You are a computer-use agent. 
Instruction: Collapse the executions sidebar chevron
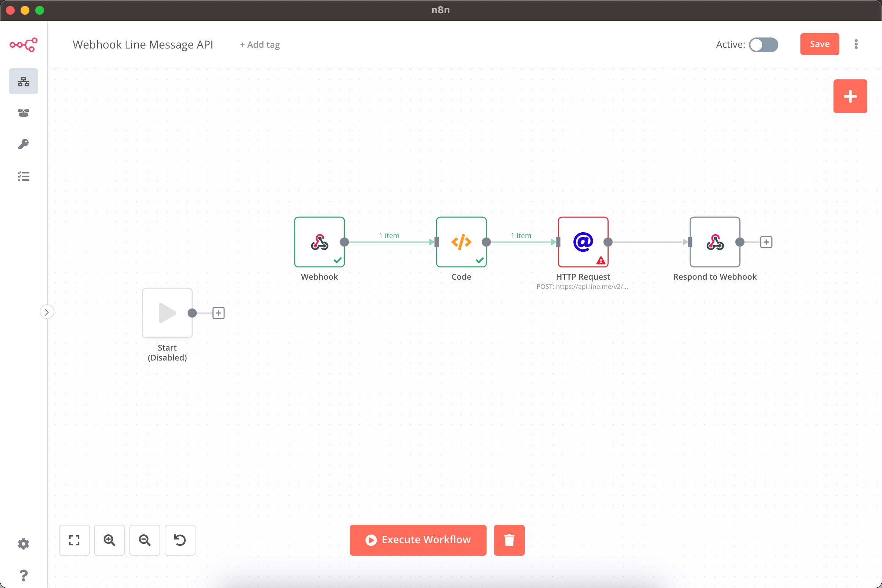(47, 312)
